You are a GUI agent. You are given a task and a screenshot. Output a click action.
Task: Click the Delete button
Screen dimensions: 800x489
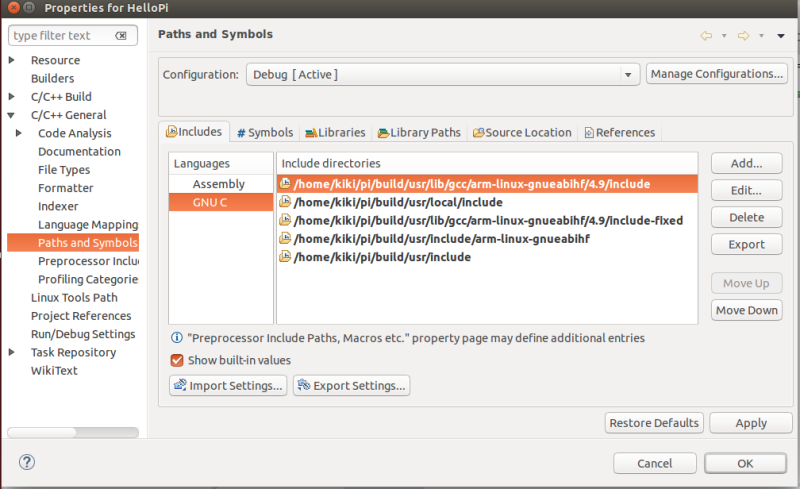(746, 217)
